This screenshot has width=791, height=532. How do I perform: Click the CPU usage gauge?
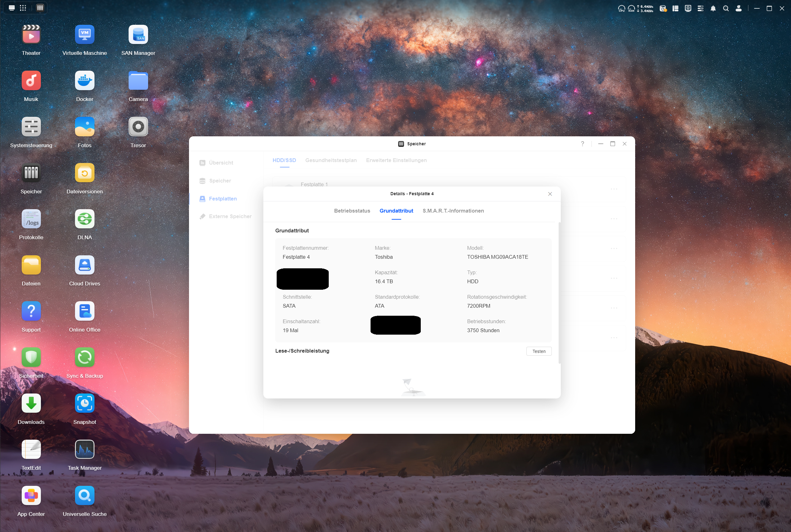[622, 8]
